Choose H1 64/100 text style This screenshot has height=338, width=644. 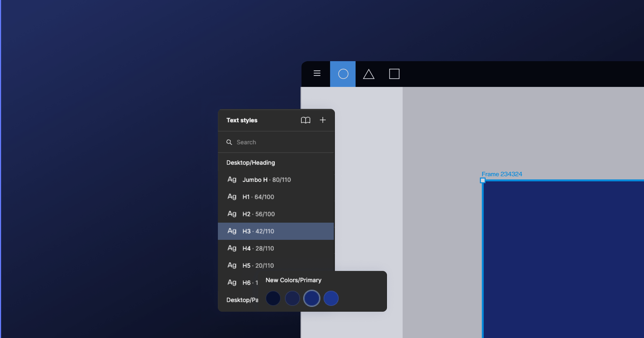pos(276,197)
